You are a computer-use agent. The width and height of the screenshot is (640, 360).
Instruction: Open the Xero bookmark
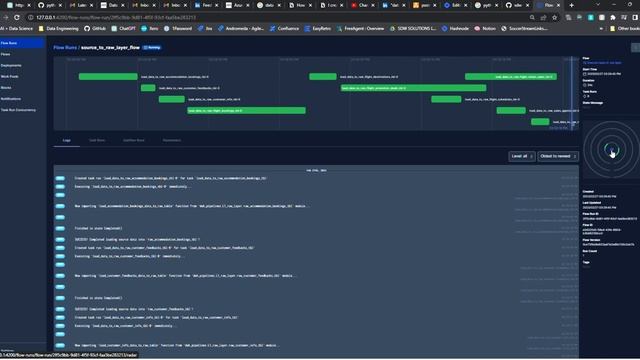tap(150, 29)
